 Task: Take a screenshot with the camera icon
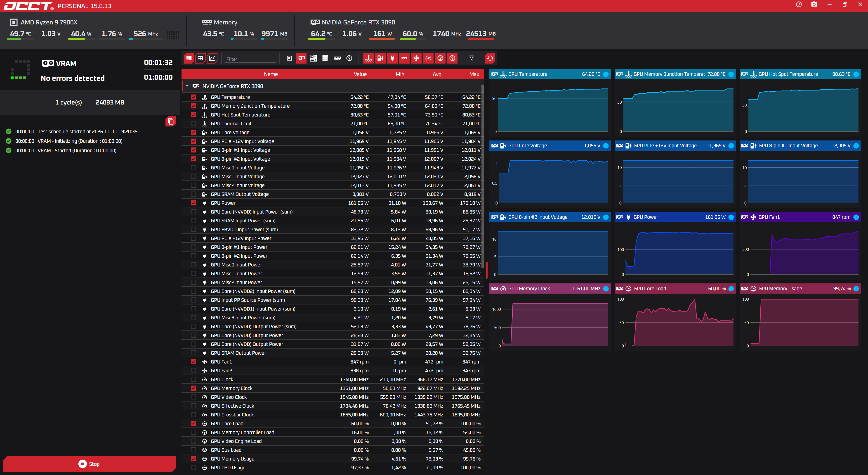tap(814, 4)
